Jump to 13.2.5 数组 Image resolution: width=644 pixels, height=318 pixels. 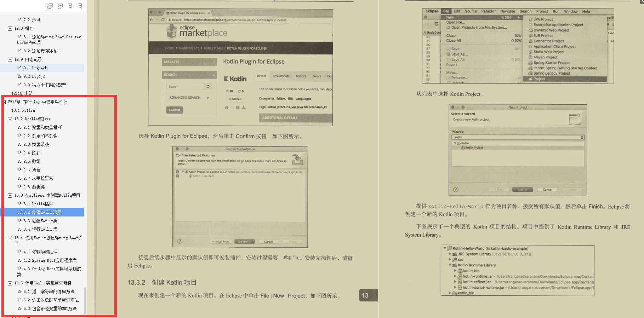click(x=29, y=161)
